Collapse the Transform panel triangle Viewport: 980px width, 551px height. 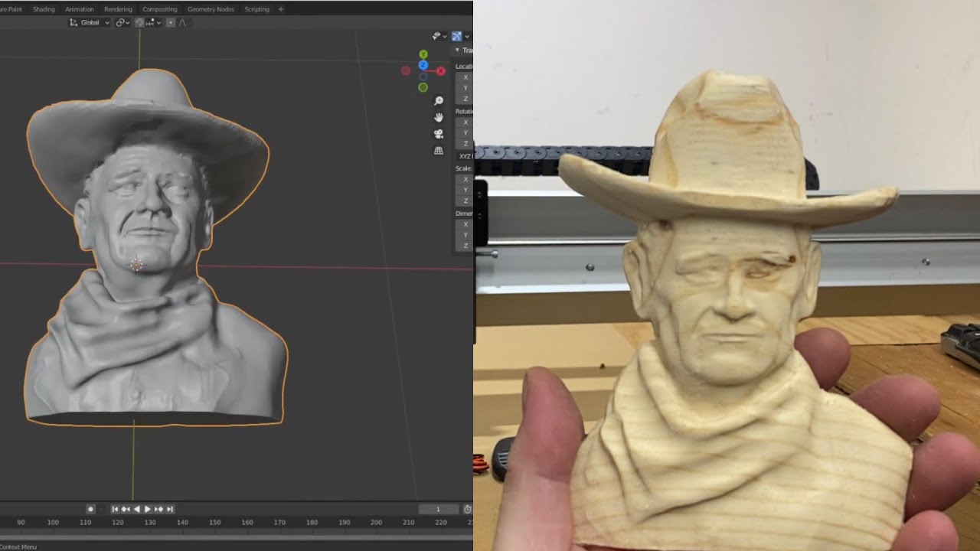pyautogui.click(x=458, y=51)
